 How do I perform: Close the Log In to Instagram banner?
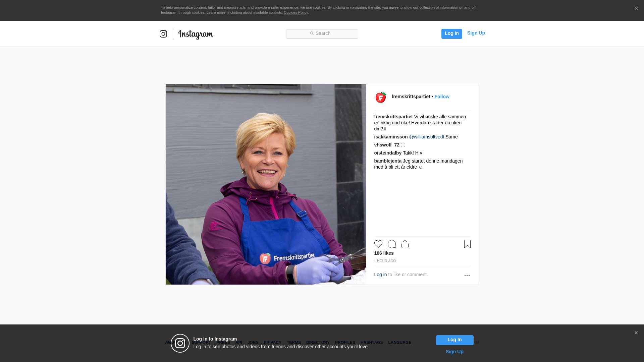click(636, 333)
